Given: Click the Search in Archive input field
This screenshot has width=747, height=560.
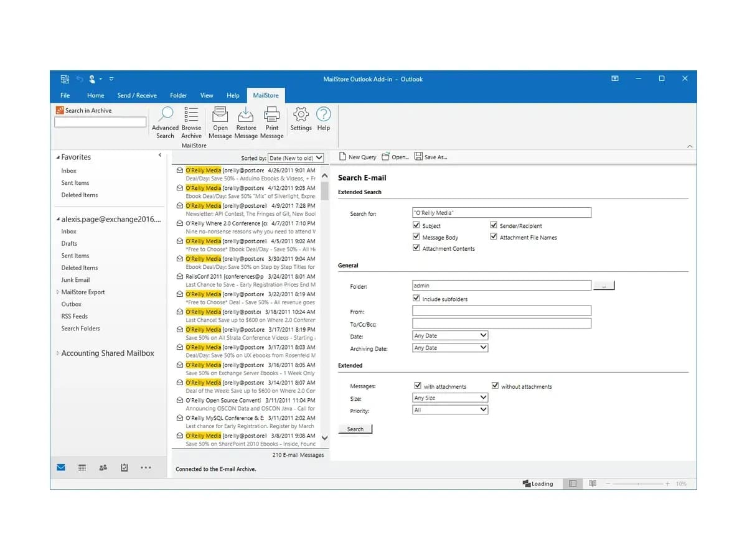Looking at the screenshot, I should pos(100,122).
